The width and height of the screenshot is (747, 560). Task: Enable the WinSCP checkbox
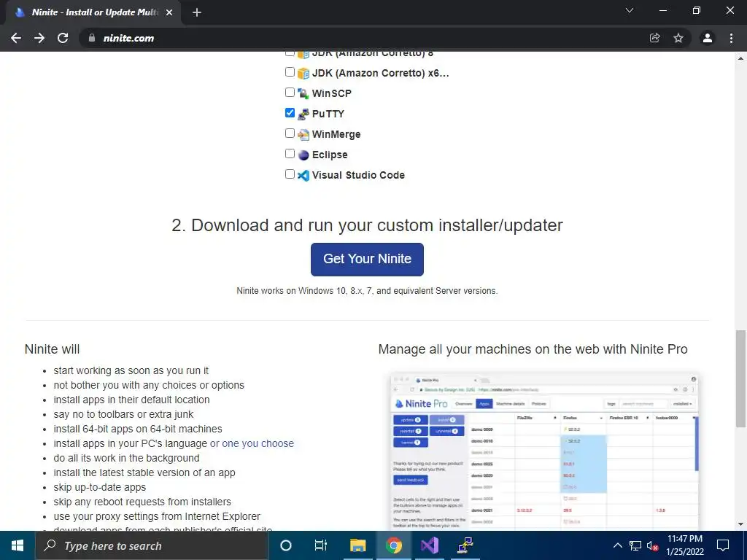[290, 93]
